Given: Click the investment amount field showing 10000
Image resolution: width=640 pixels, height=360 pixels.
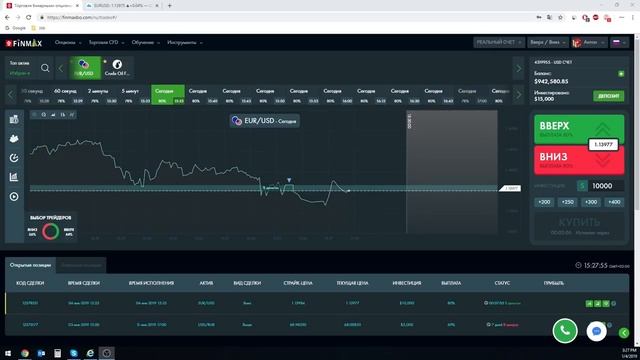Looking at the screenshot, I should [x=606, y=186].
